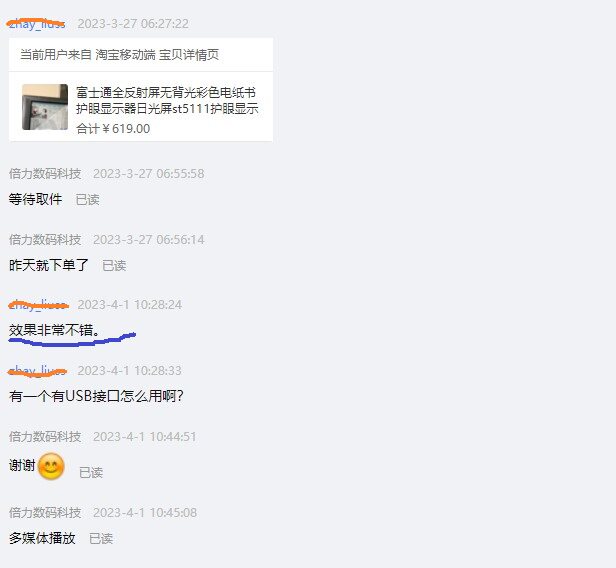Select the message 效果非常不错
616x568 pixels.
[x=54, y=330]
